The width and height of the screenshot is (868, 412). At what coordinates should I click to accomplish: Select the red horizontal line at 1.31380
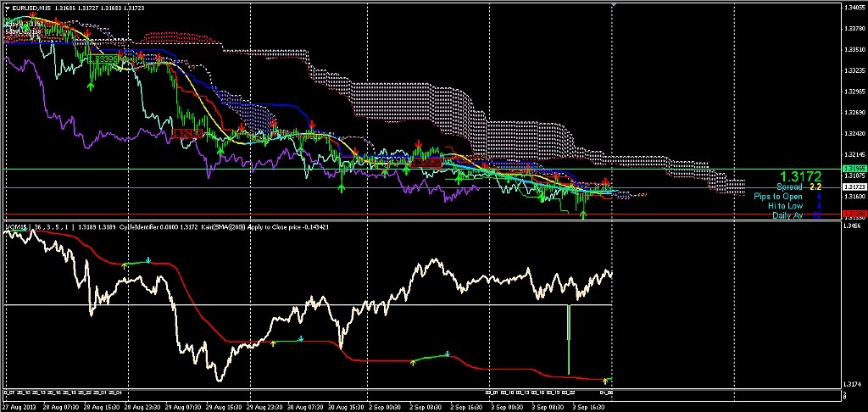pos(420,214)
